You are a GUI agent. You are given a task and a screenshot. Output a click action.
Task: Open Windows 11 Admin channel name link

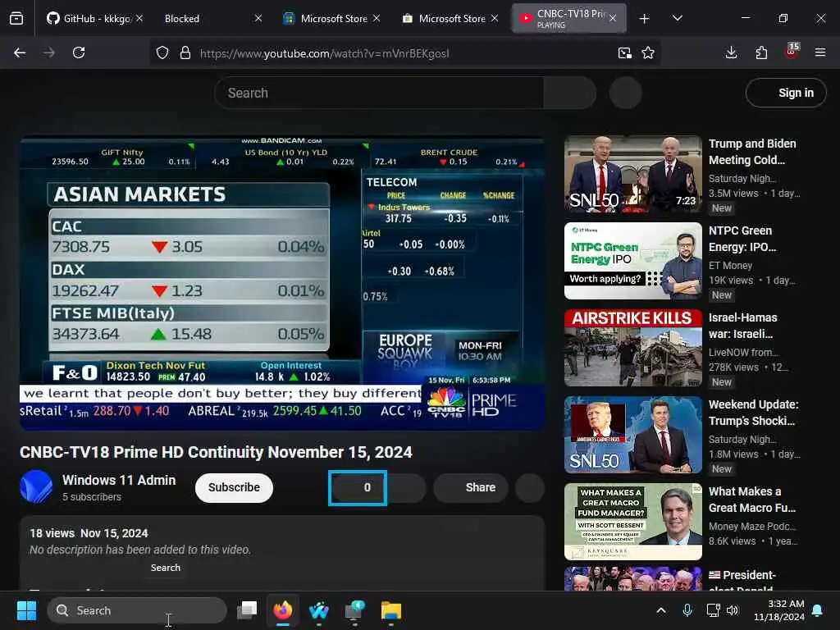coord(119,480)
